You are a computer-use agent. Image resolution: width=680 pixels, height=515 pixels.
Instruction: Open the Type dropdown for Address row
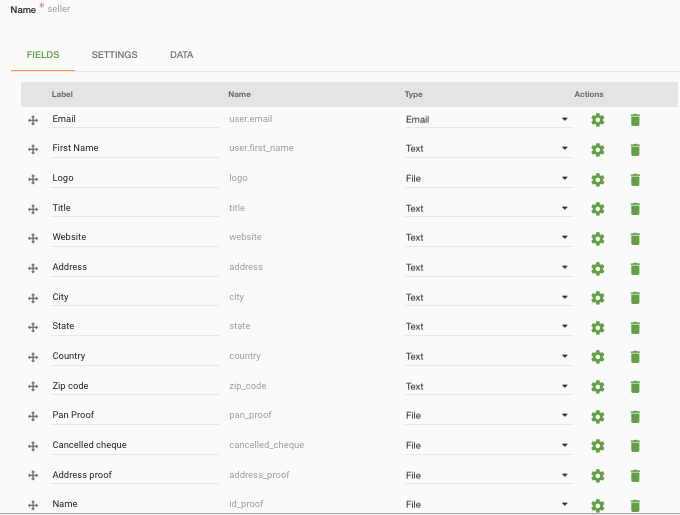488,267
